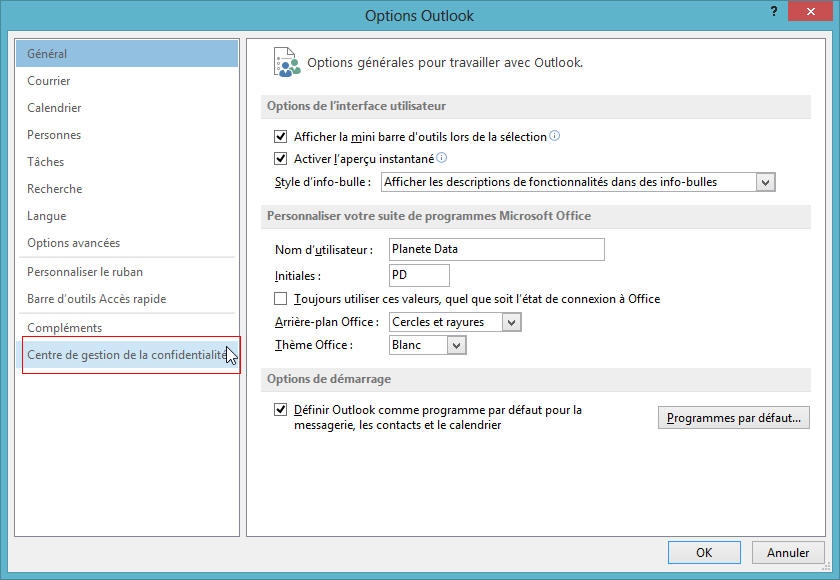Select the Général category
The width and height of the screenshot is (840, 580).
point(127,54)
